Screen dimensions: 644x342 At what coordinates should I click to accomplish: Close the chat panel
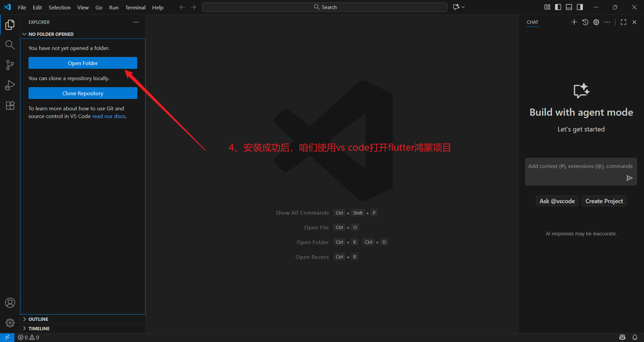coord(634,22)
